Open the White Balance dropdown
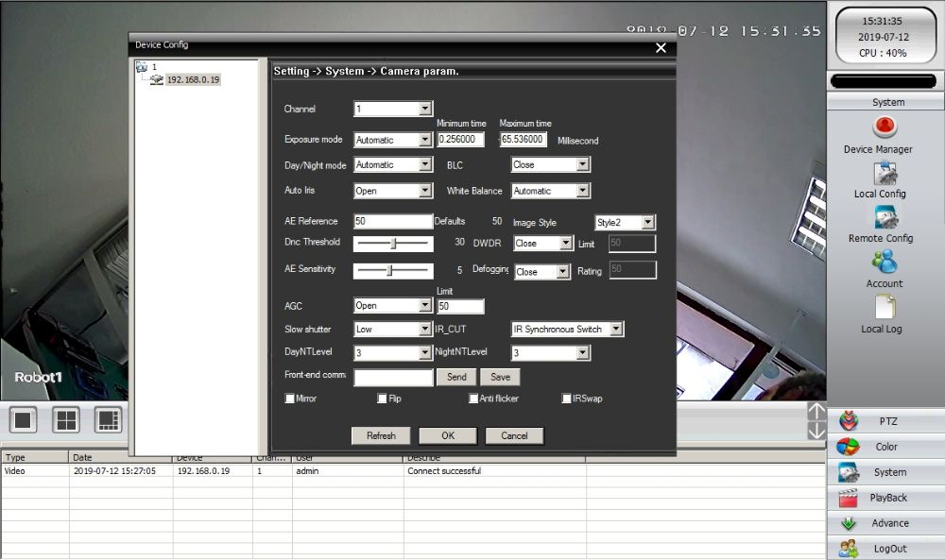Image resolution: width=945 pixels, height=560 pixels. point(551,191)
